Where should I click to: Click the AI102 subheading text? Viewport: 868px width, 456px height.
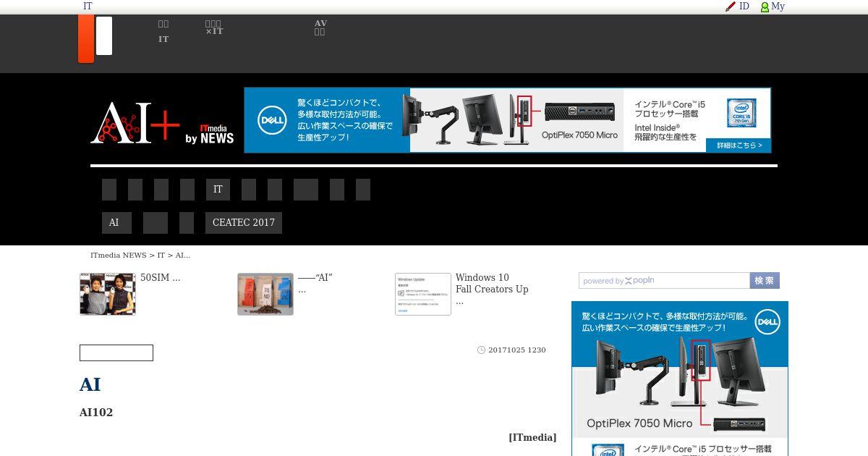[96, 413]
